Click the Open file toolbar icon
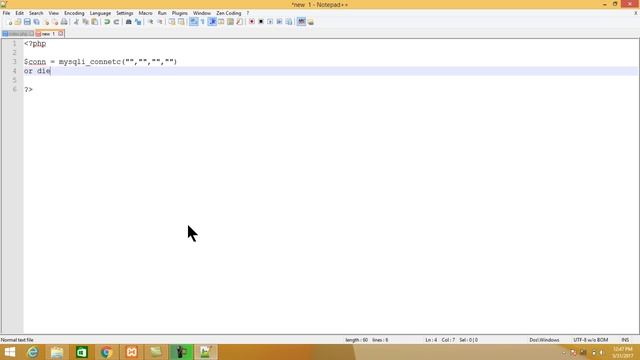 18,22
